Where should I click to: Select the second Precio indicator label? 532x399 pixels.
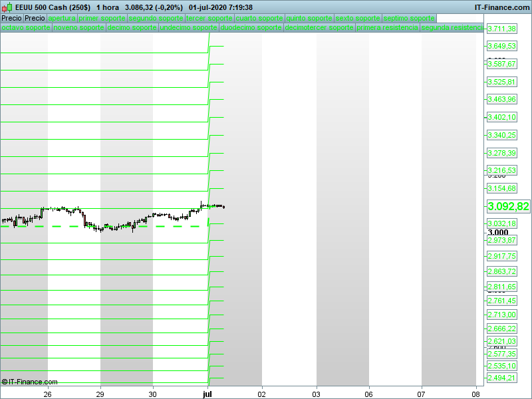pyautogui.click(x=35, y=19)
